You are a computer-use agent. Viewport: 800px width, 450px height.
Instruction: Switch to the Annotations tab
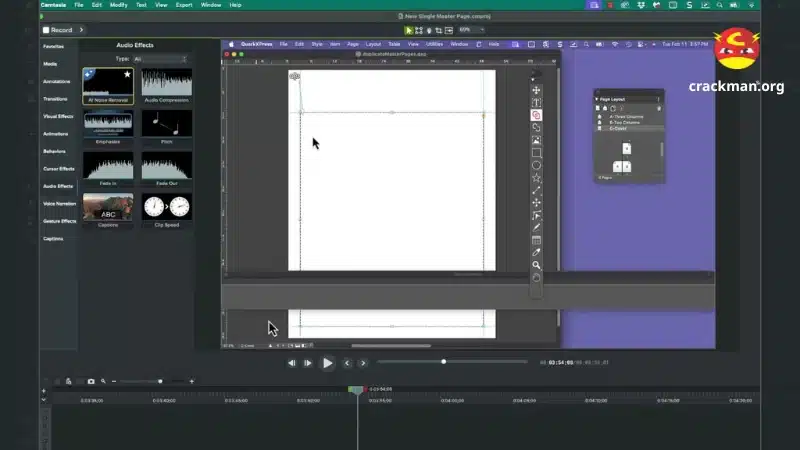pos(57,82)
